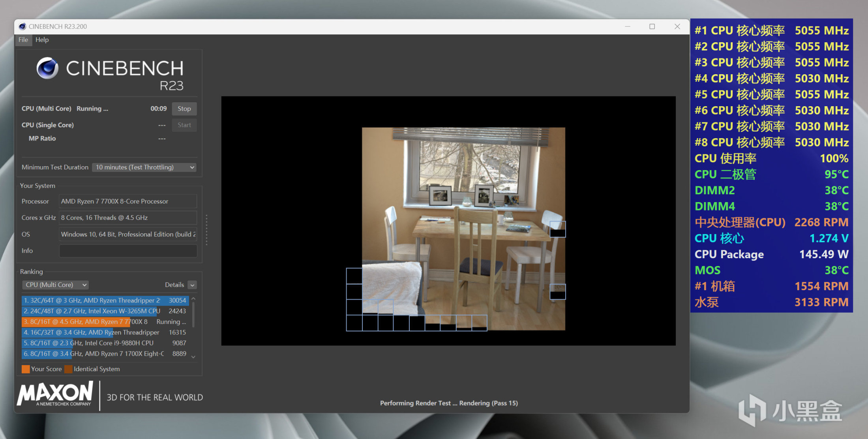
Task: Open the Minimum Test Duration dropdown
Action: 144,167
